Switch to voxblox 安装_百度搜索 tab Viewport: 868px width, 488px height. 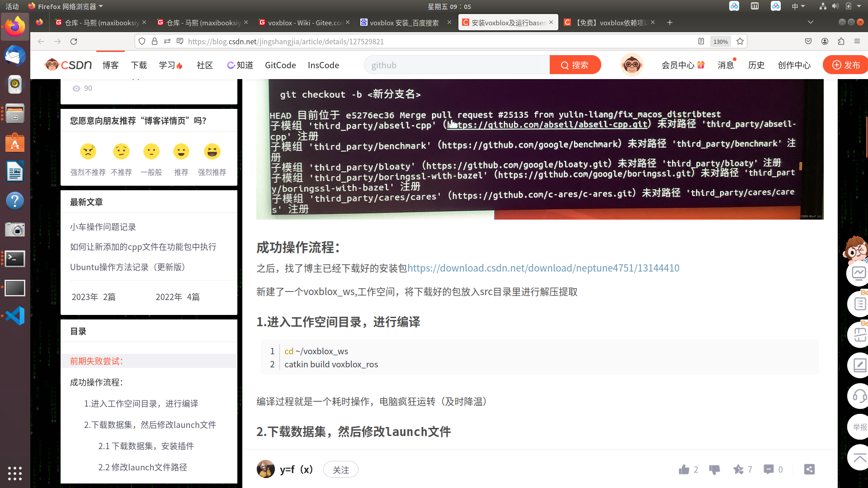click(x=404, y=23)
